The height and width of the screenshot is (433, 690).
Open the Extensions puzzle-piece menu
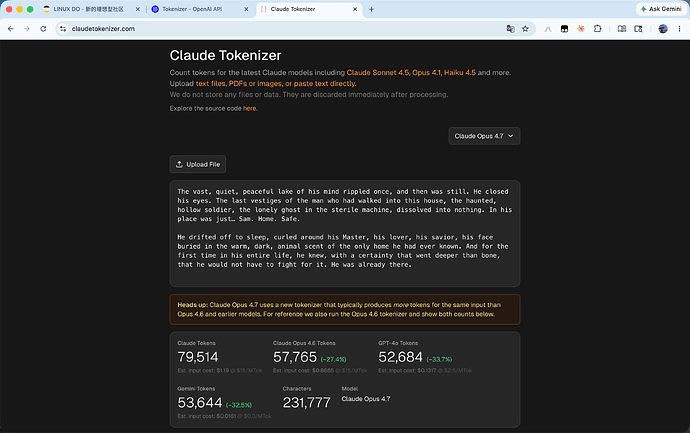tap(598, 29)
